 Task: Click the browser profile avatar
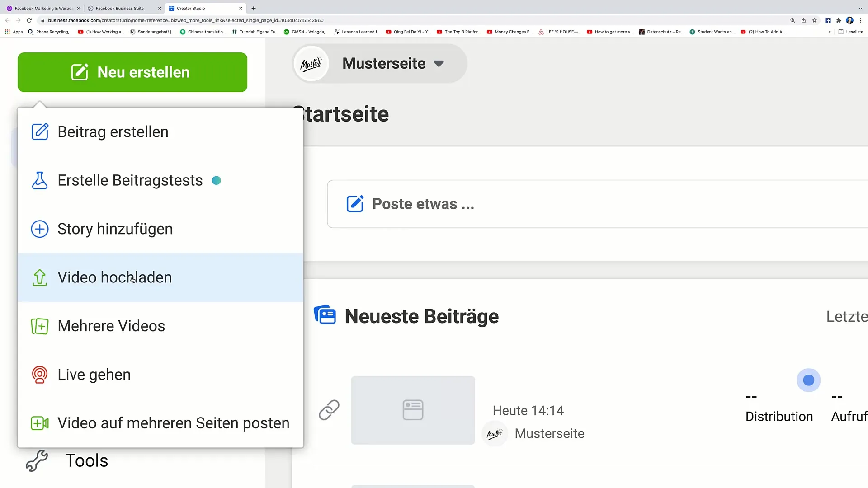[850, 20]
